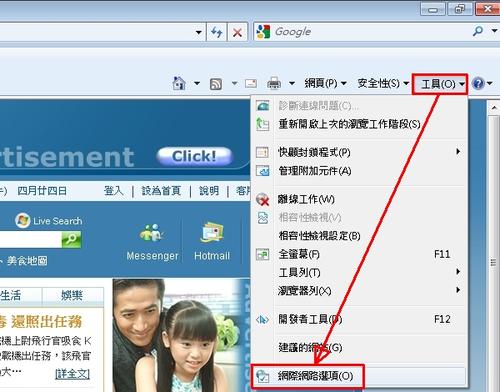Click the green Live Search button

(71, 240)
